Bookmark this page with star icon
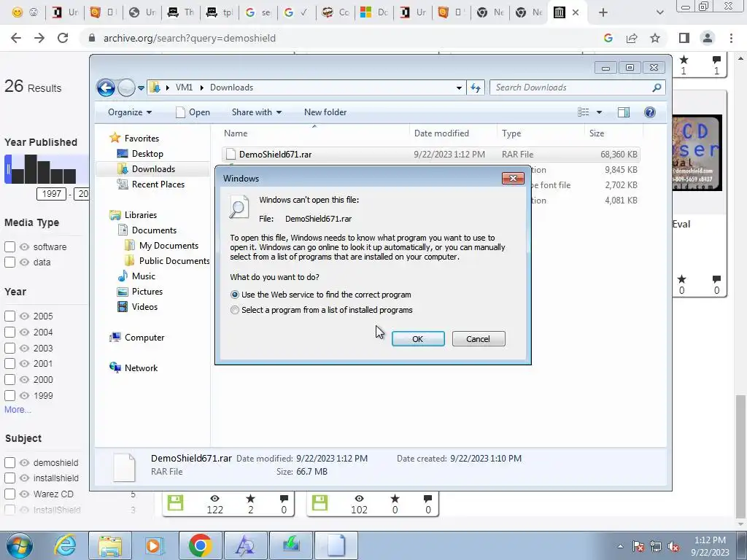This screenshot has height=560, width=747. click(655, 38)
